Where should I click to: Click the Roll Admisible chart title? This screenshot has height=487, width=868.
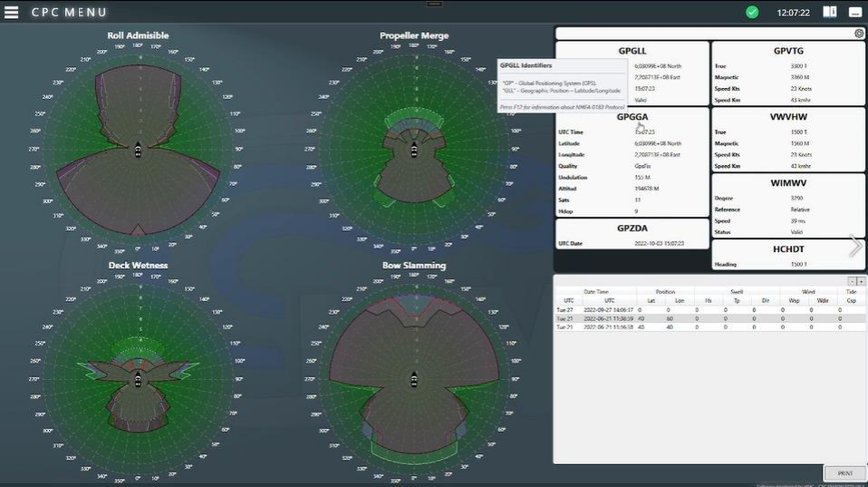[x=138, y=35]
